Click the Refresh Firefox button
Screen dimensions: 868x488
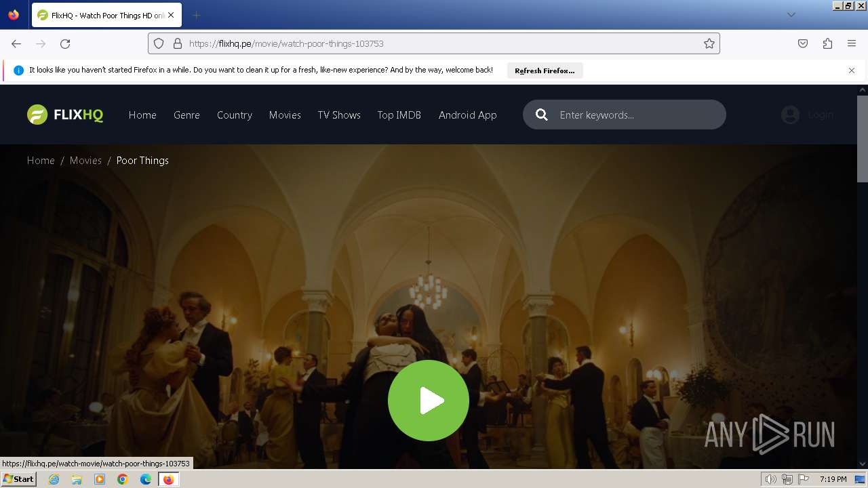tap(545, 70)
